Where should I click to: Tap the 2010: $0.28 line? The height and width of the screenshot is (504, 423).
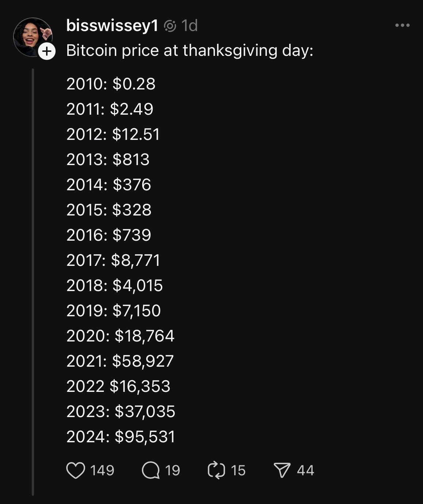point(111,84)
